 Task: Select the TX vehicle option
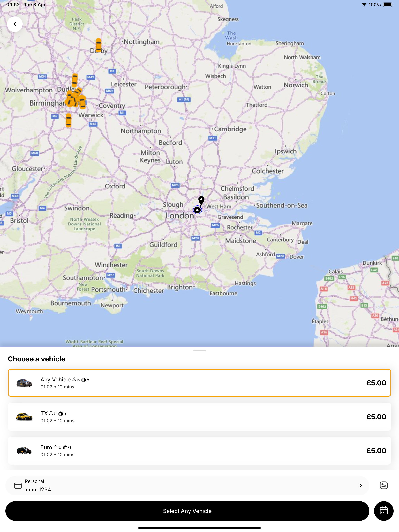click(x=199, y=417)
